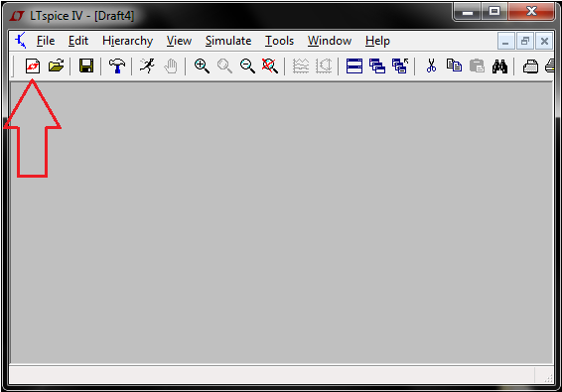Maximize the LTspice IV main window
The height and width of the screenshot is (392, 562).
(x=494, y=12)
